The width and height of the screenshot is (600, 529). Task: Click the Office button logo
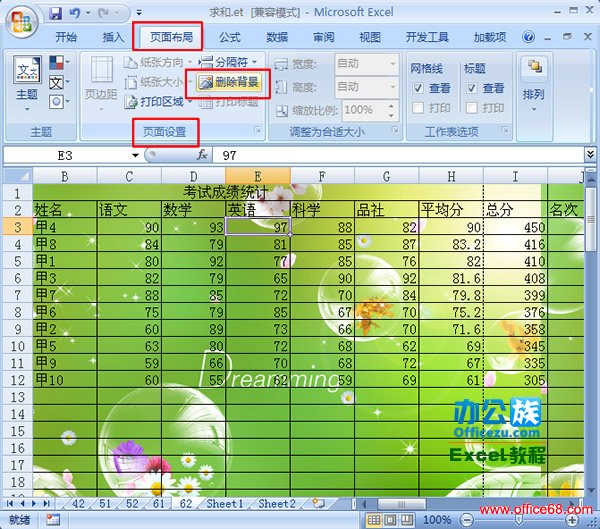tap(20, 19)
